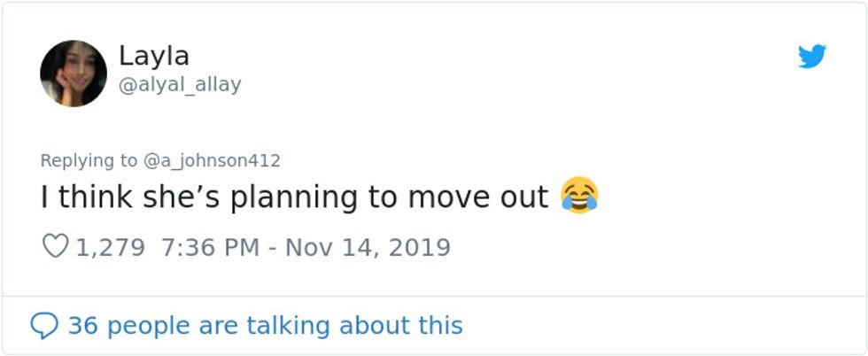
Task: Open the 7:36 PM timestamp
Action: [x=211, y=247]
